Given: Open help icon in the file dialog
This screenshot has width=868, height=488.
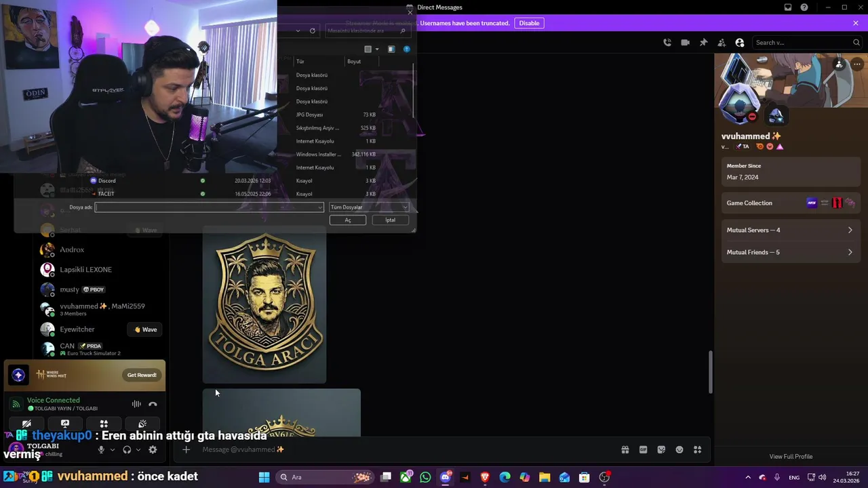Looking at the screenshot, I should 407,49.
